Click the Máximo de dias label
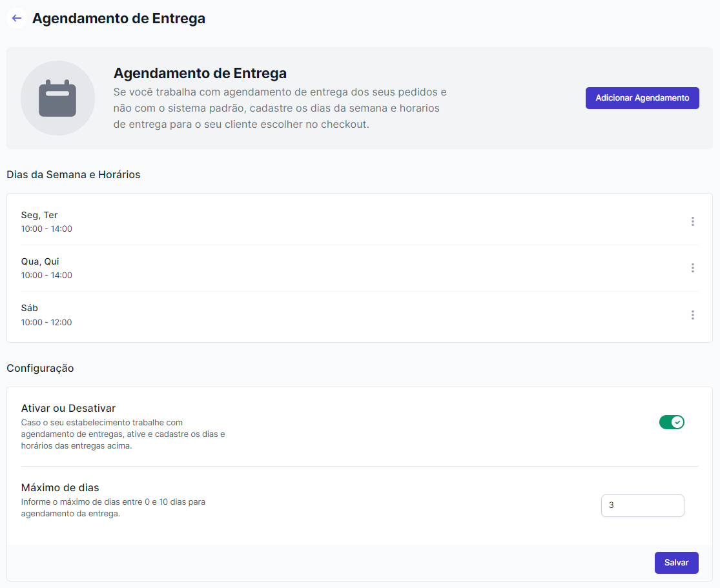The width and height of the screenshot is (720, 588). [60, 487]
